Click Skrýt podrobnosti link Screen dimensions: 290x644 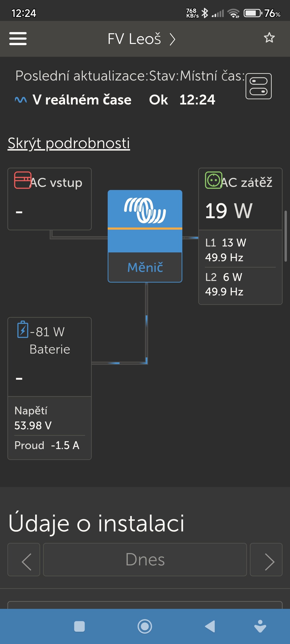coord(69,143)
